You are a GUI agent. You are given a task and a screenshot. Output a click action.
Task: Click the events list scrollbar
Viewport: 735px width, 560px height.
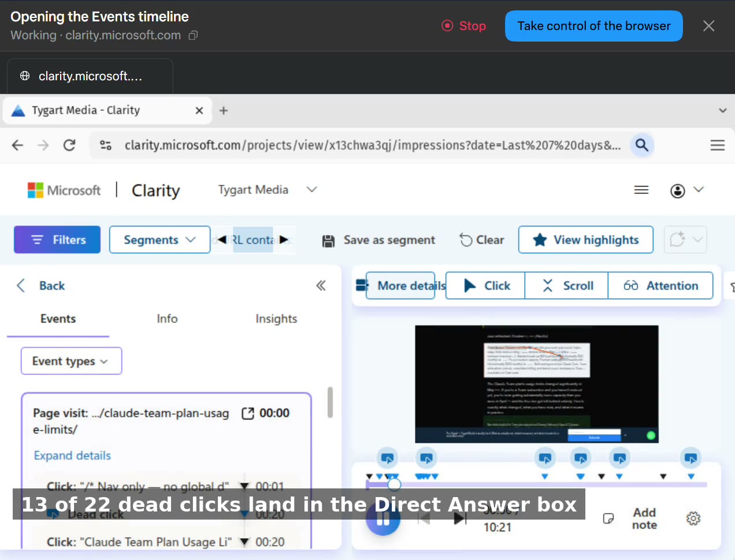tap(330, 402)
